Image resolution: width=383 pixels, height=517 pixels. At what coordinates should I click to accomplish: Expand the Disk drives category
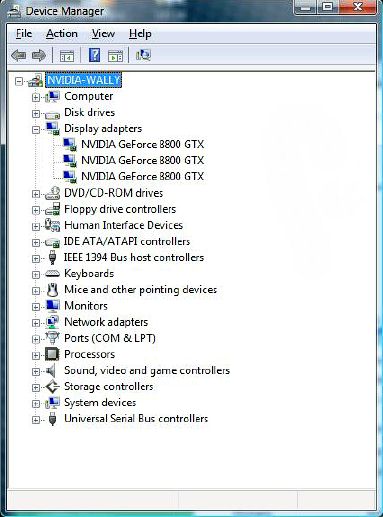tap(36, 114)
